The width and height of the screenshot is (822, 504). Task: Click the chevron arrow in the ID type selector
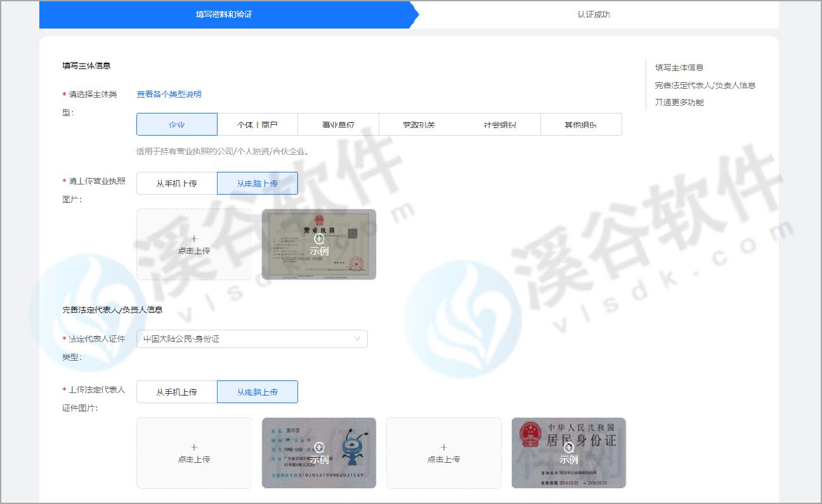tap(357, 339)
